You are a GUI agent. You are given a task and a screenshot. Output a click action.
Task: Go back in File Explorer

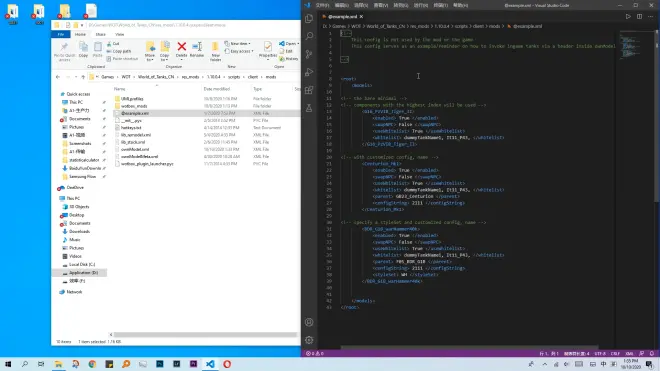[x=58, y=77]
